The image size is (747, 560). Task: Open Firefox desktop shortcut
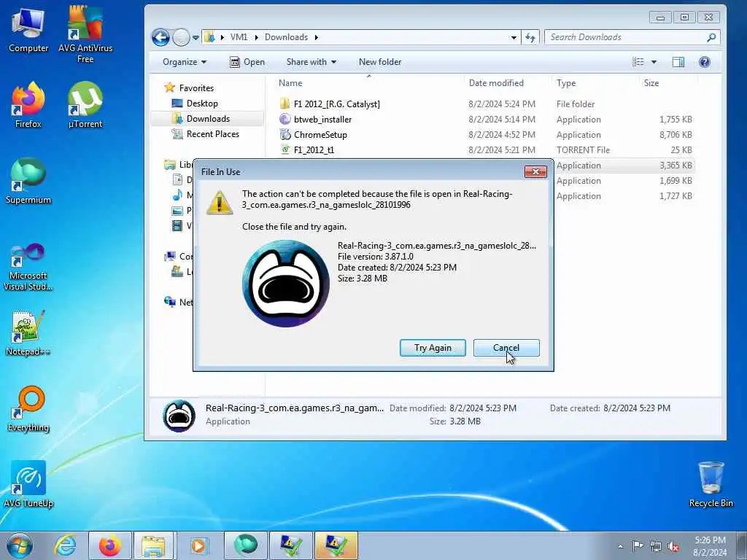[x=28, y=105]
